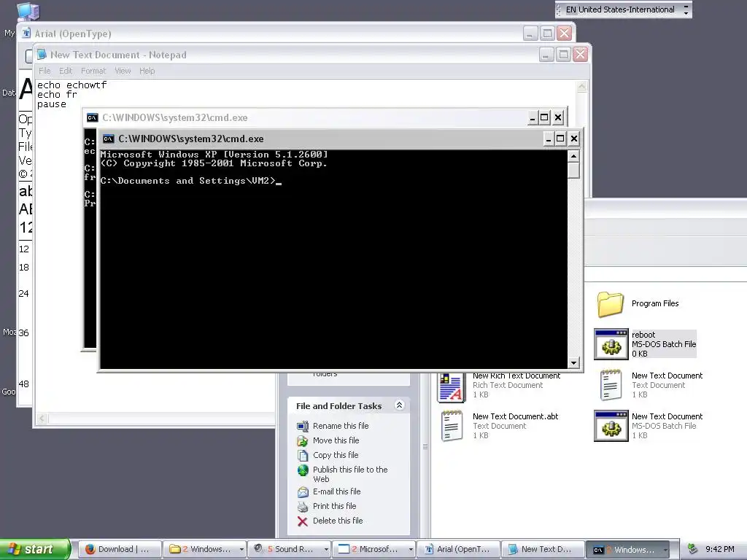Expand the Sound R... taskbar group
Screen dimensions: 747x560
tap(326, 550)
